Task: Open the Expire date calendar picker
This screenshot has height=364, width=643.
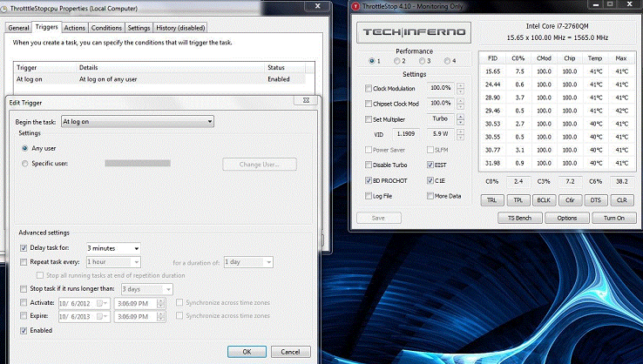Action: [102, 316]
